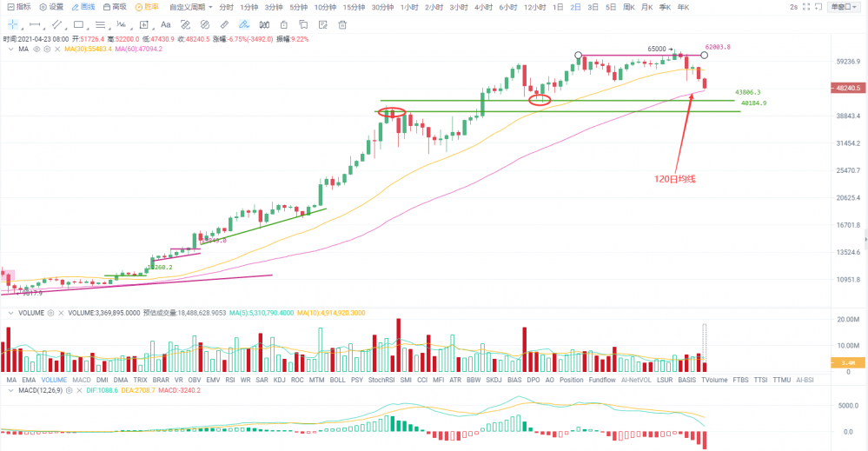This screenshot has width=868, height=451.
Task: Select RSI indicator tab
Action: (230, 380)
